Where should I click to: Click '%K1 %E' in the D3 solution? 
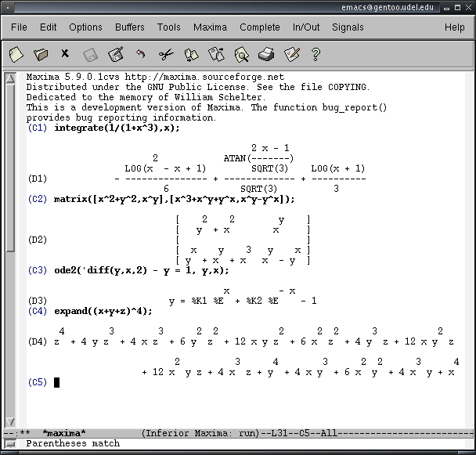[x=207, y=301]
